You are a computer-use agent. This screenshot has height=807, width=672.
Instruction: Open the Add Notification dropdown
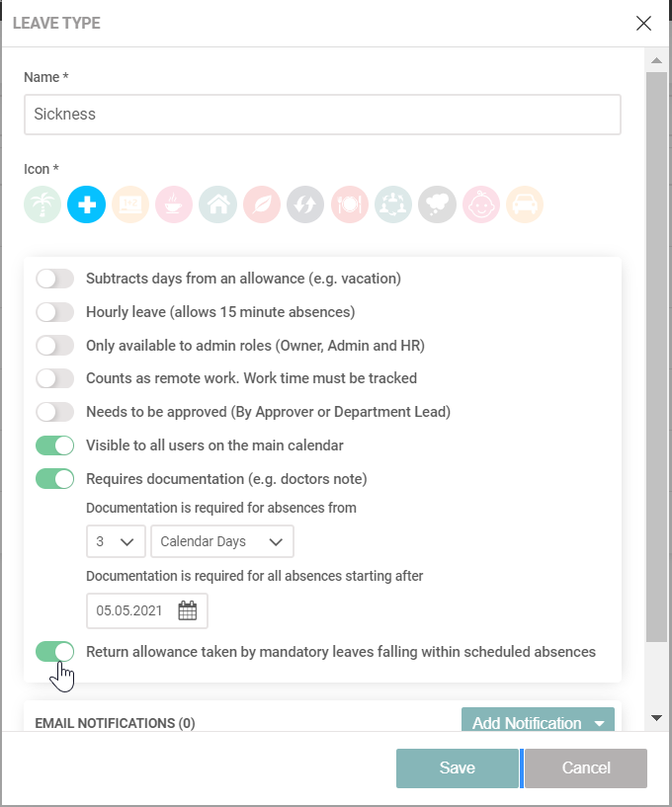[538, 722]
